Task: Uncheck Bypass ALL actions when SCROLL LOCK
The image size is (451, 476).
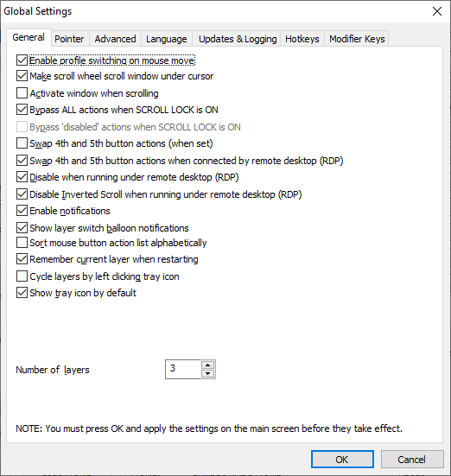Action: (22, 110)
